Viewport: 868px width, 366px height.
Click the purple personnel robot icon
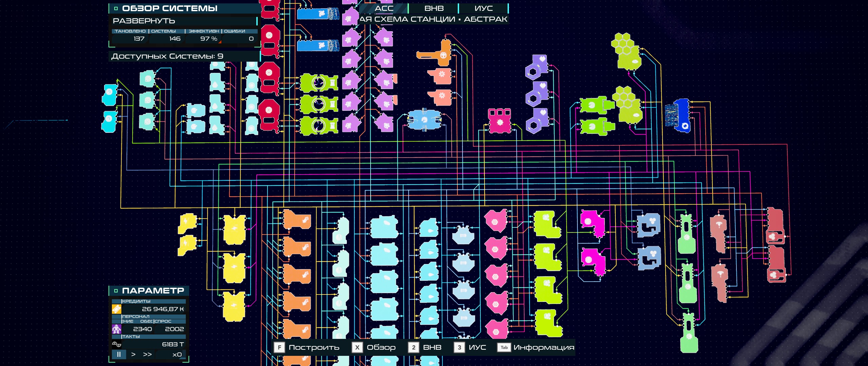(116, 329)
